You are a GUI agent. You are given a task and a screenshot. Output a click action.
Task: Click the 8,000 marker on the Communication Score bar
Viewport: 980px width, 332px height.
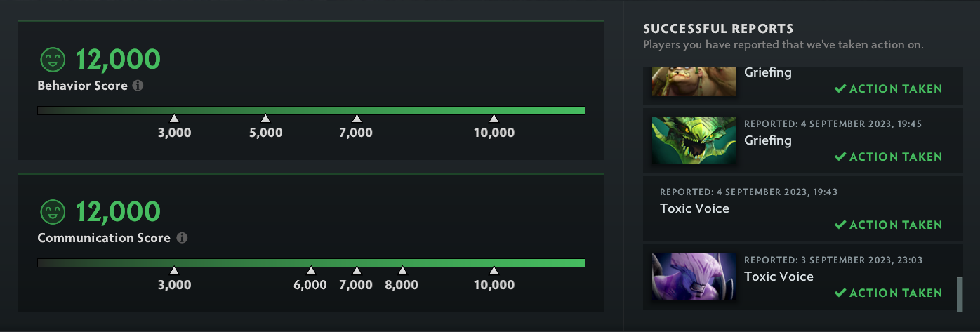[x=402, y=271]
